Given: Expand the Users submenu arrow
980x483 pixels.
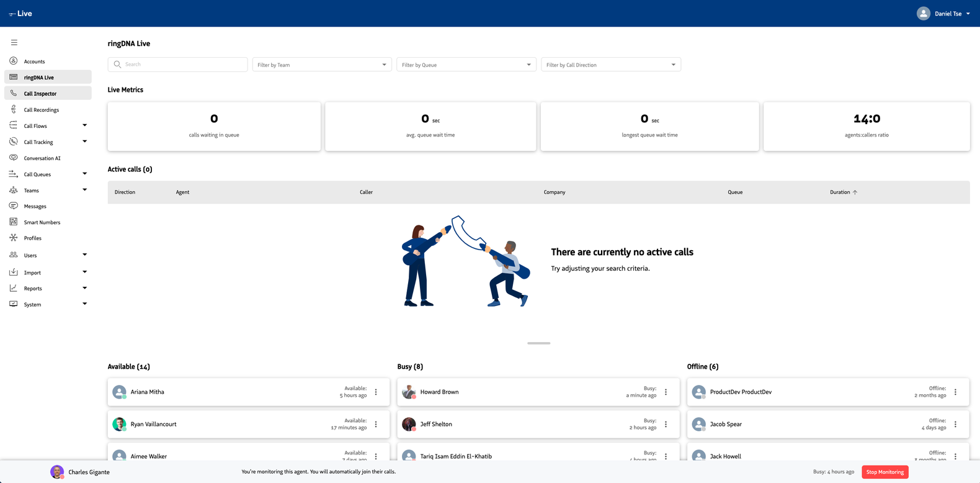Looking at the screenshot, I should [85, 255].
